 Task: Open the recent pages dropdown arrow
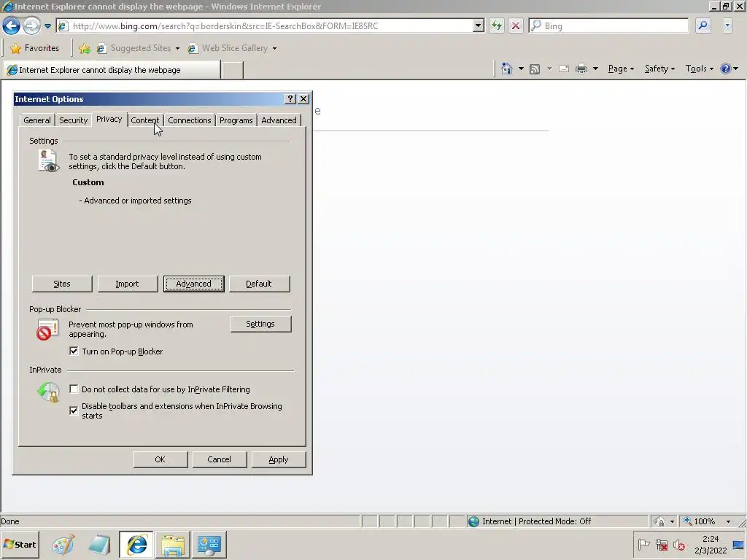47,26
